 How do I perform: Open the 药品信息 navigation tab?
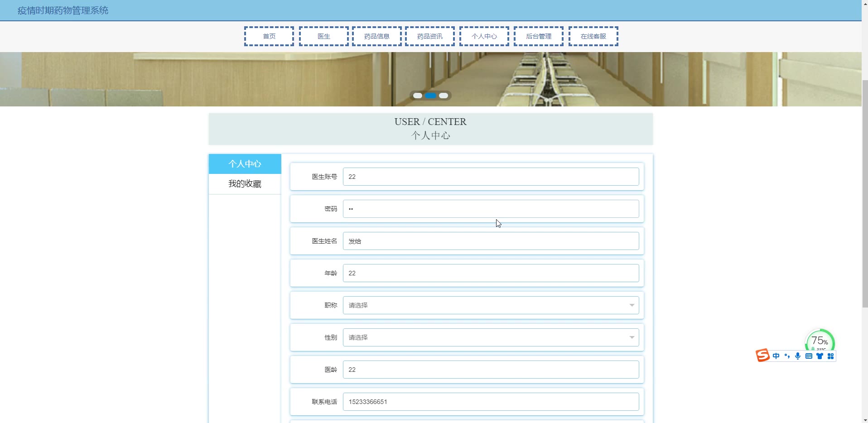[x=377, y=36]
